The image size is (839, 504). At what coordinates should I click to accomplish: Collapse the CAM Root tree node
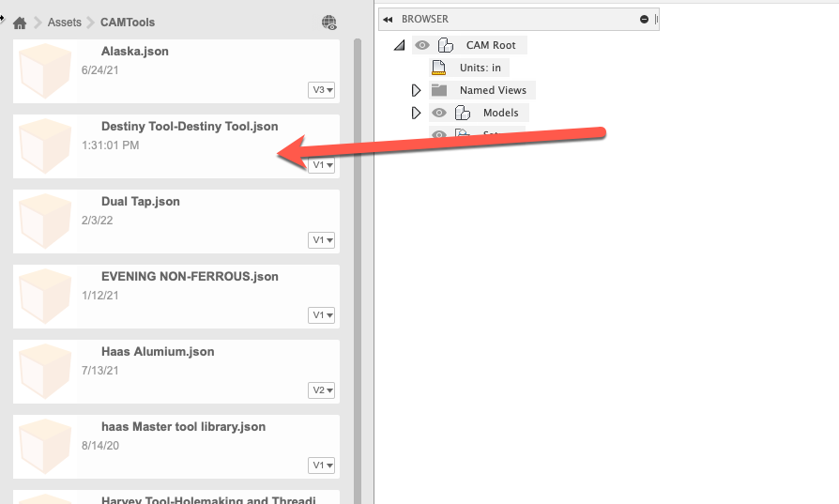[x=399, y=45]
